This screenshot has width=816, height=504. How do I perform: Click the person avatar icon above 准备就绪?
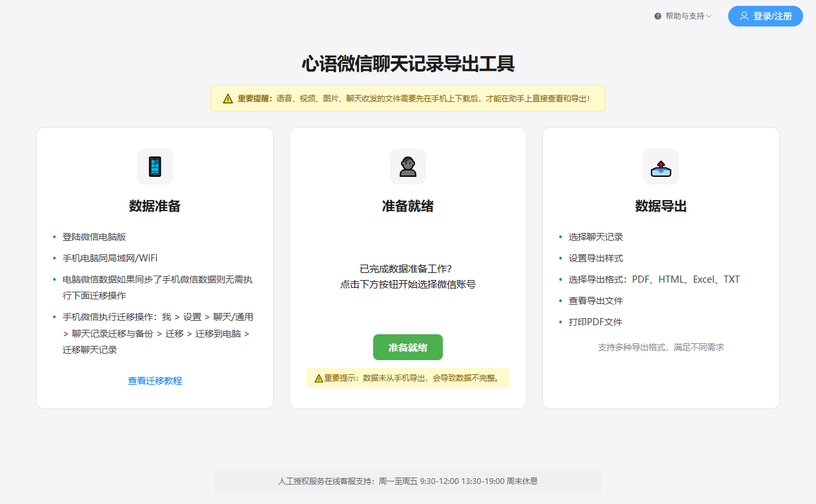click(408, 166)
